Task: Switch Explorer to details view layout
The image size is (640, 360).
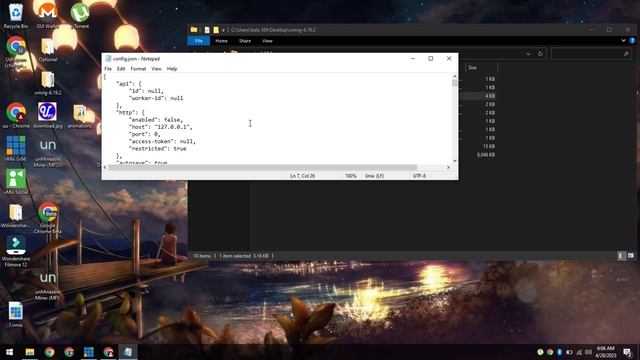Action: [621, 256]
